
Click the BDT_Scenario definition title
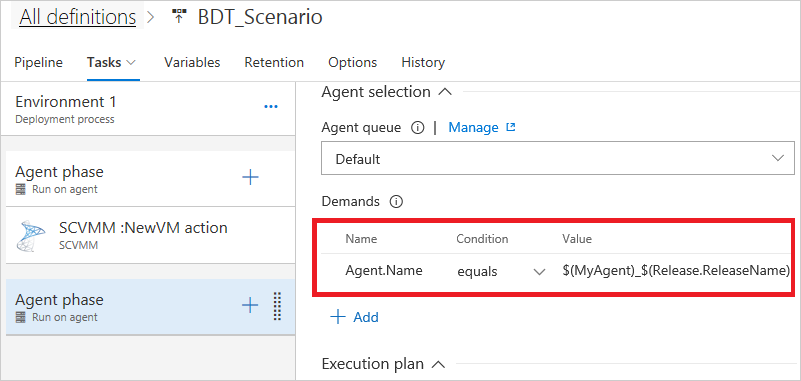[260, 17]
